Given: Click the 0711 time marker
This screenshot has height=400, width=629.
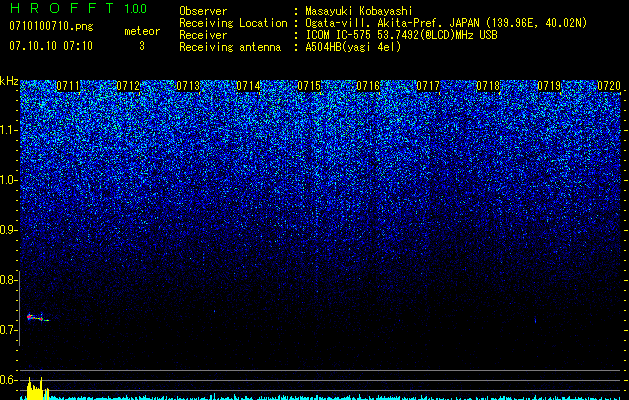Looking at the screenshot, I should [x=68, y=86].
